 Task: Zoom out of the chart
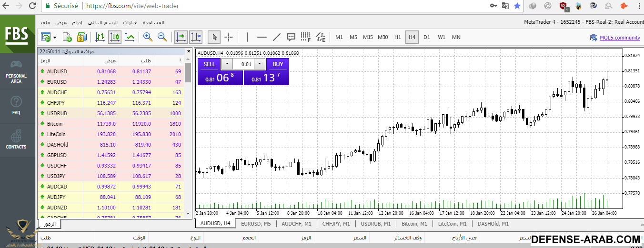click(x=162, y=37)
